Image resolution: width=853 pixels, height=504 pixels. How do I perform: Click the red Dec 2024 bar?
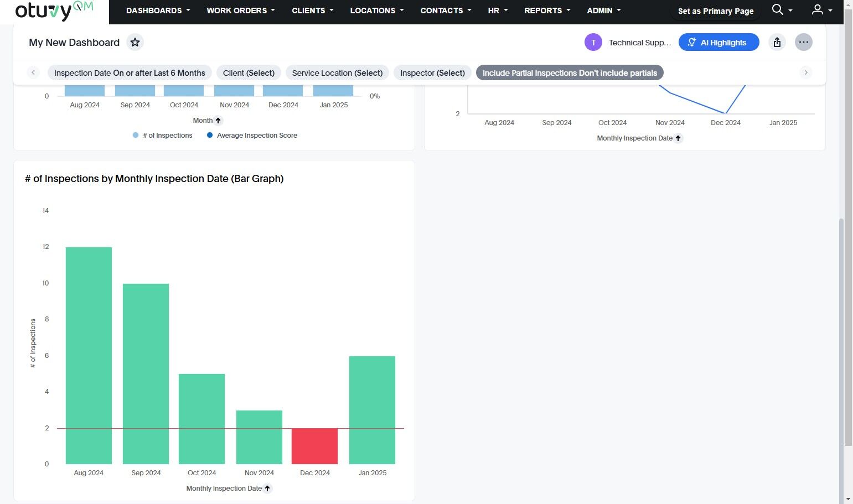314,446
